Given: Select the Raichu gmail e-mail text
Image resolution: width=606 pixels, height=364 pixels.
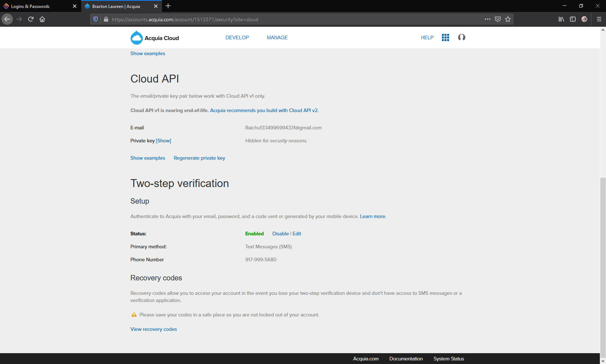Looking at the screenshot, I should [x=284, y=128].
